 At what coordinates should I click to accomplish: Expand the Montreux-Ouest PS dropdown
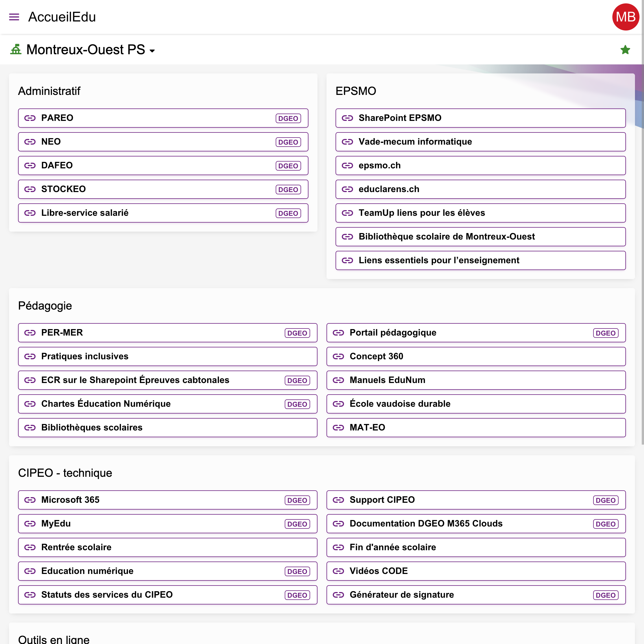coord(152,51)
